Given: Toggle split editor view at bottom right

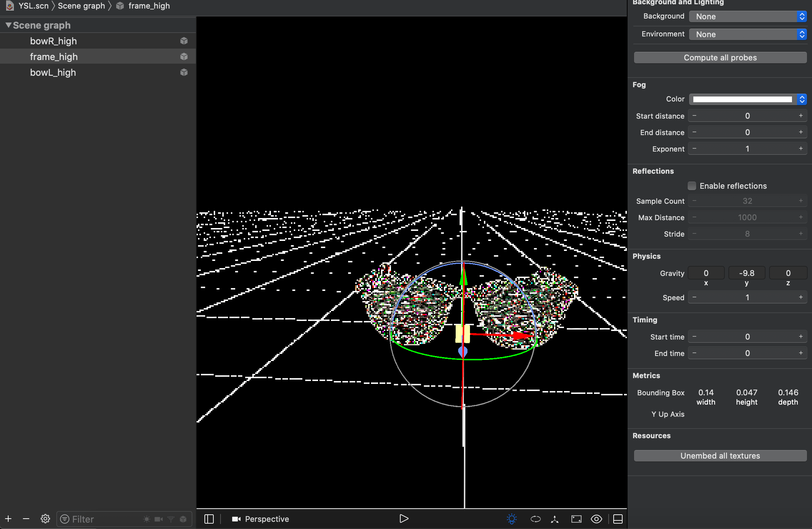Looking at the screenshot, I should click(618, 519).
